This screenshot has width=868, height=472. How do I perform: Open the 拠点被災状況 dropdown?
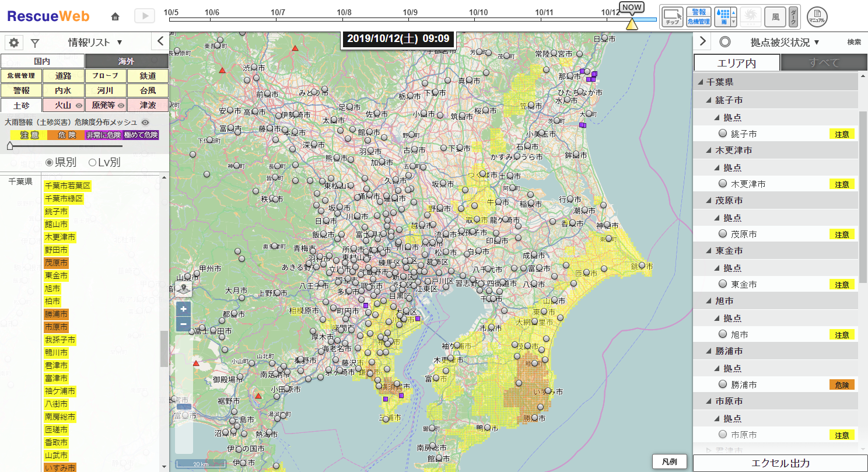tap(785, 42)
